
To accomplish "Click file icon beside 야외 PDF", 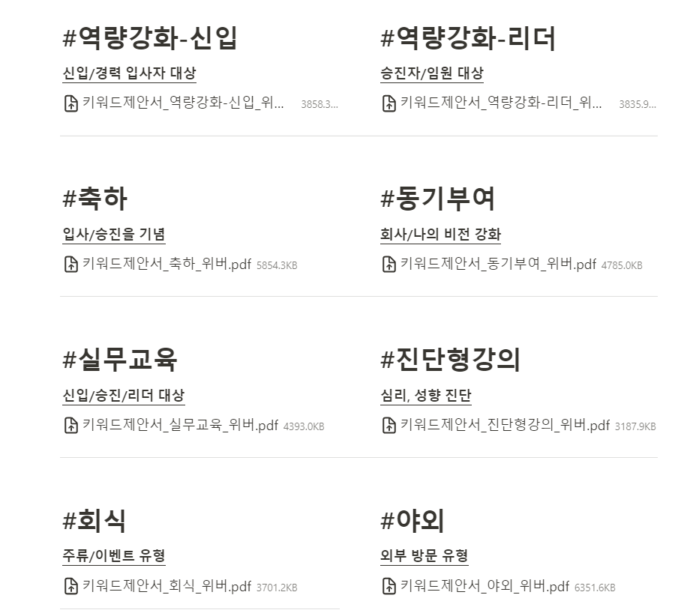I will (x=389, y=587).
